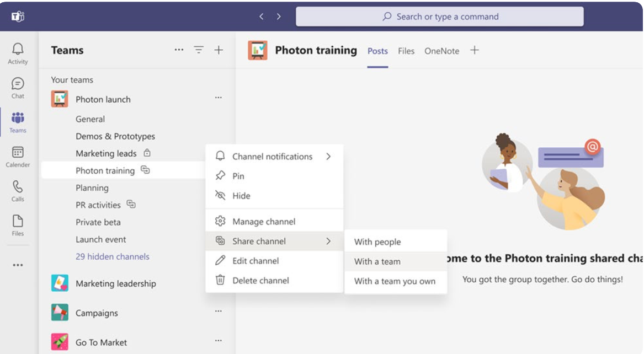The image size is (644, 354).
Task: Open the Marketing leads channel
Action: tap(106, 153)
